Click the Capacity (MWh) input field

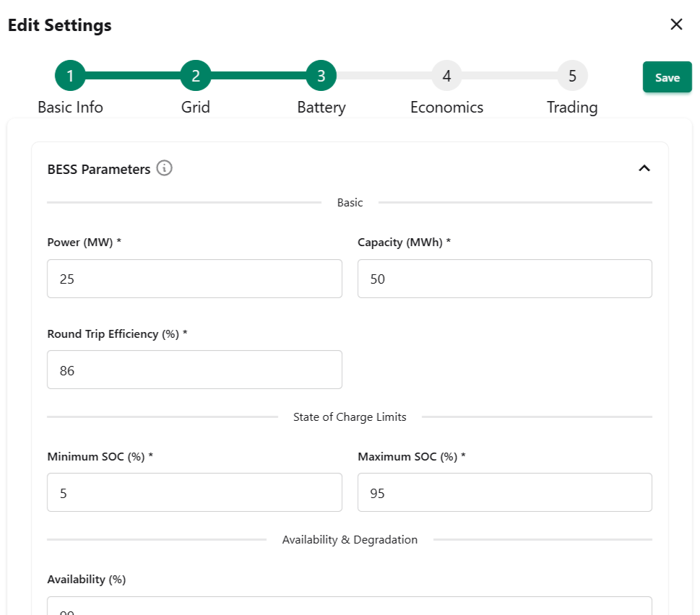coord(504,279)
